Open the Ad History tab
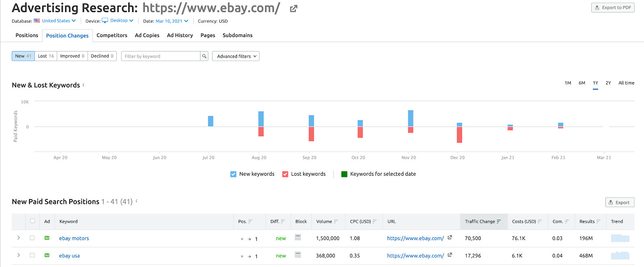 (180, 35)
